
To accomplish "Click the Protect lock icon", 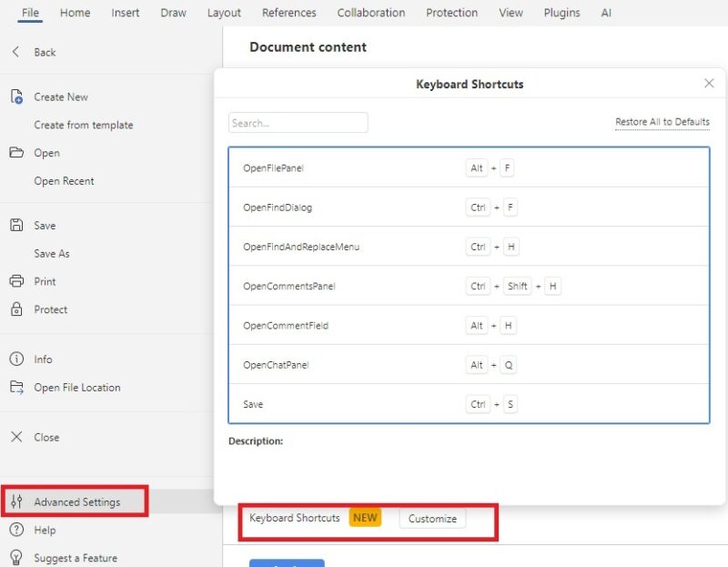I will 16,309.
